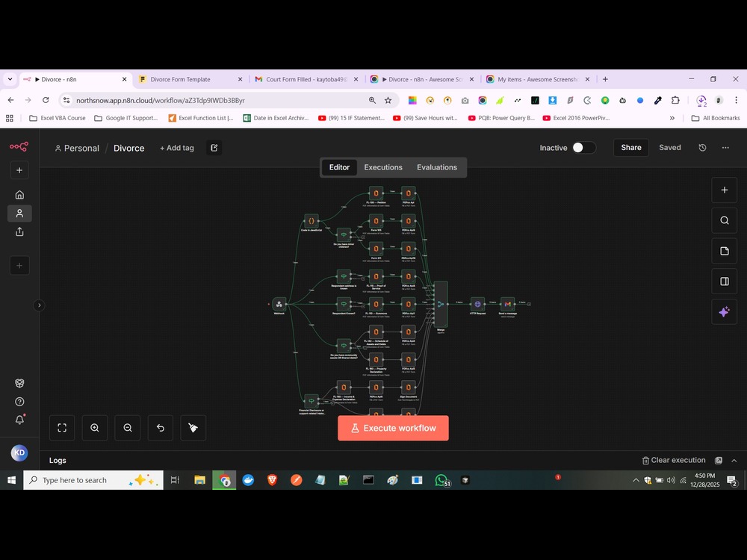Open Chrome extensions puzzle icon
Image resolution: width=747 pixels, height=560 pixels.
click(x=675, y=101)
